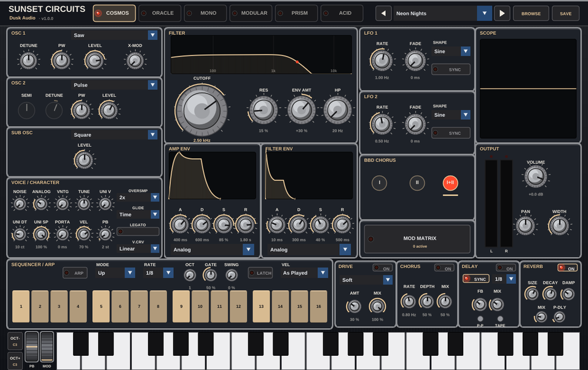Switch to the ACID engine tab
The height and width of the screenshot is (370, 588).
342,13
